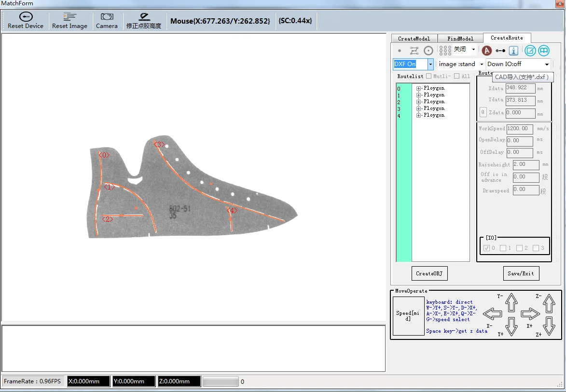Switch to the CreateModel tab
The width and height of the screenshot is (566, 392).
[414, 39]
